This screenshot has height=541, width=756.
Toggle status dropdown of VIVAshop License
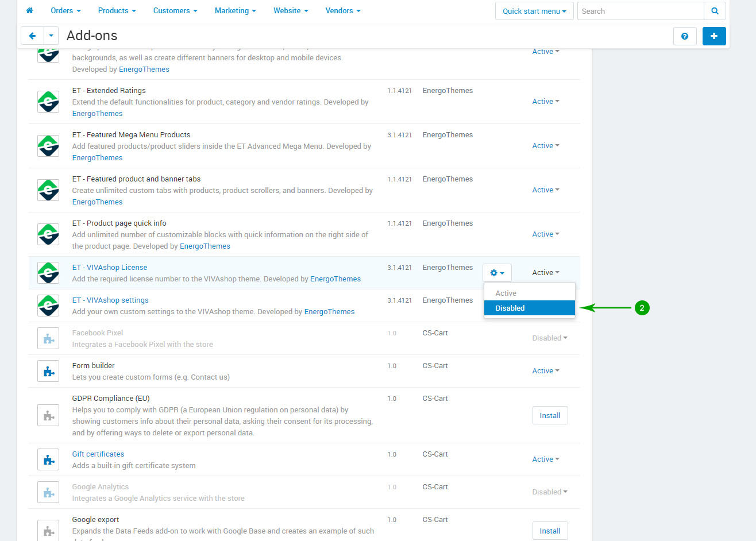click(546, 273)
